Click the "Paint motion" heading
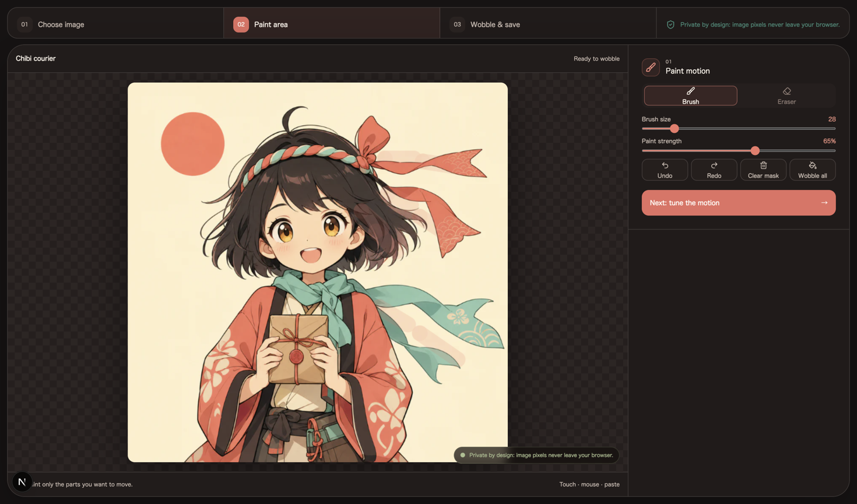857x504 pixels. [x=687, y=71]
